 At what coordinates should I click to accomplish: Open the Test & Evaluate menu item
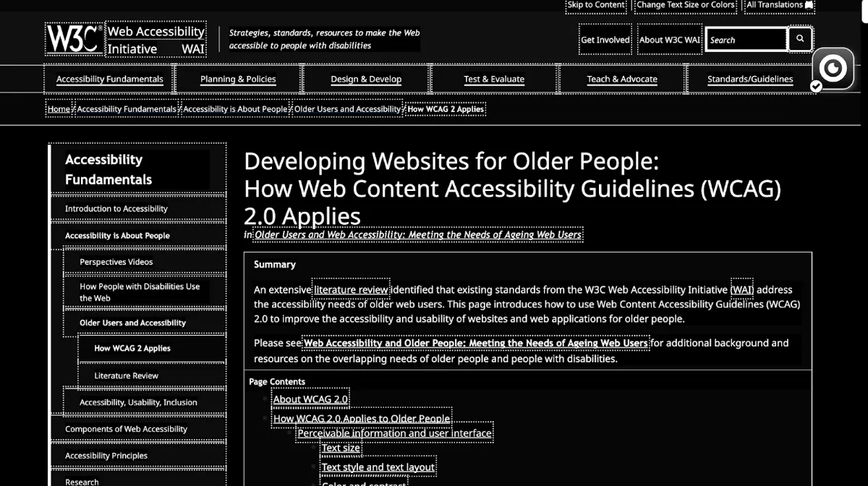point(494,79)
